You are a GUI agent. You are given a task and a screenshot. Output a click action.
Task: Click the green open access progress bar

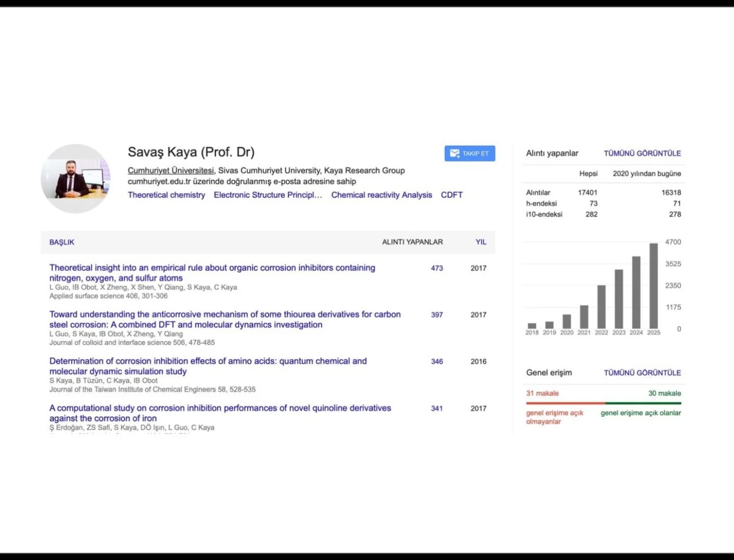coord(643,403)
